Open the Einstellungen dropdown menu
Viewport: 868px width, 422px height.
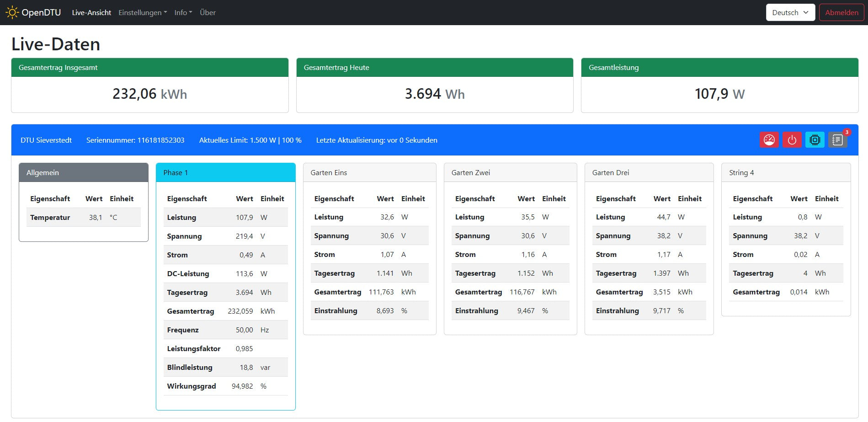tap(143, 12)
